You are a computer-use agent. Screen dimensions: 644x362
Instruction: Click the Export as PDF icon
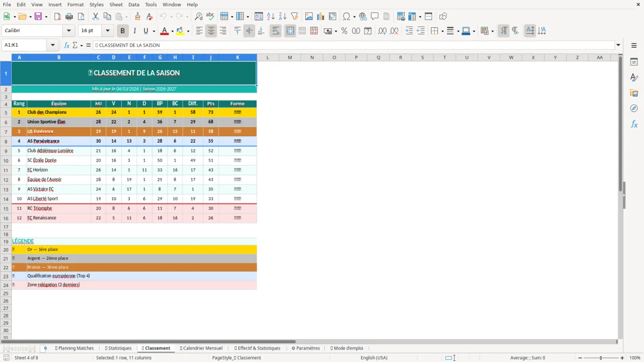click(x=57, y=17)
